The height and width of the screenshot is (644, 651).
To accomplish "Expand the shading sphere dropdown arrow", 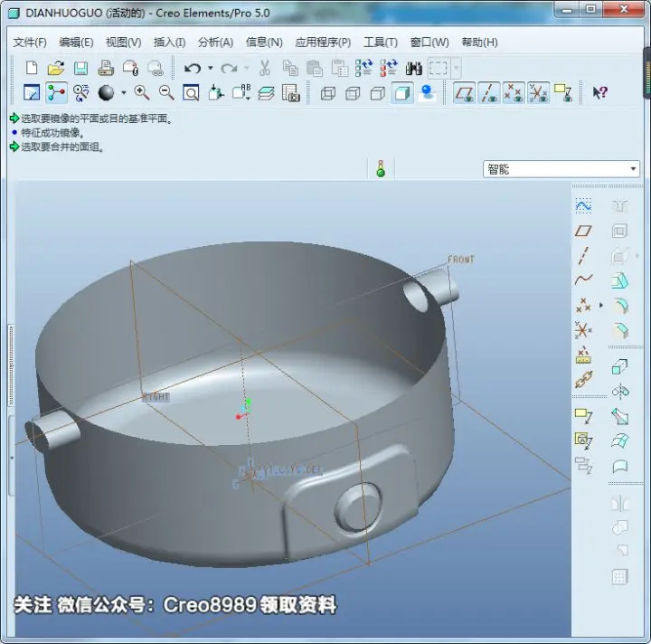I will point(124,92).
